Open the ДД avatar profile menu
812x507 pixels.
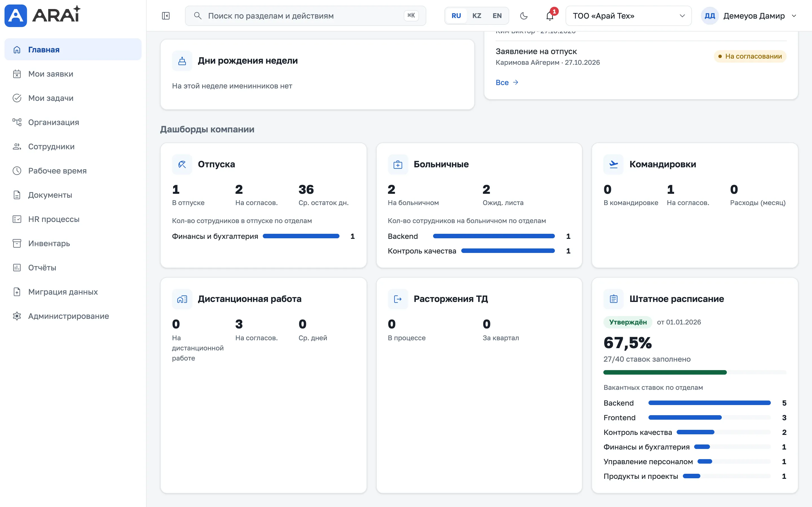(x=709, y=16)
